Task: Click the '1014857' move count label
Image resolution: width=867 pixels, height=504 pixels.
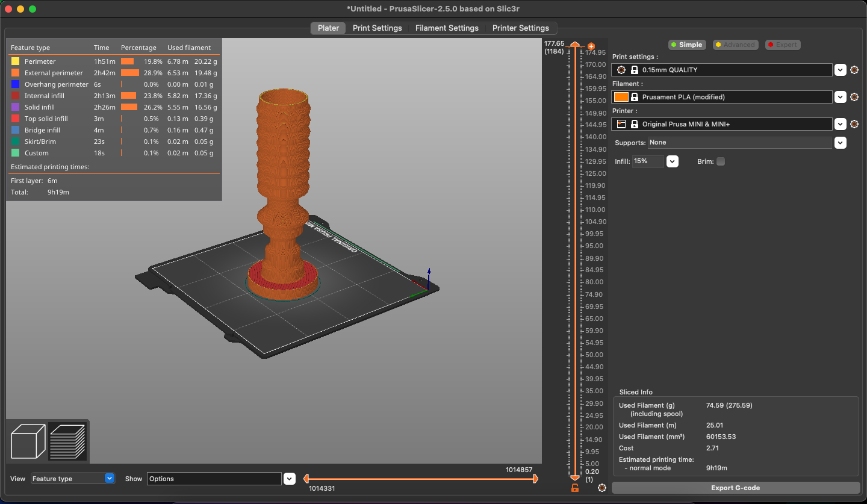Action: coord(519,470)
